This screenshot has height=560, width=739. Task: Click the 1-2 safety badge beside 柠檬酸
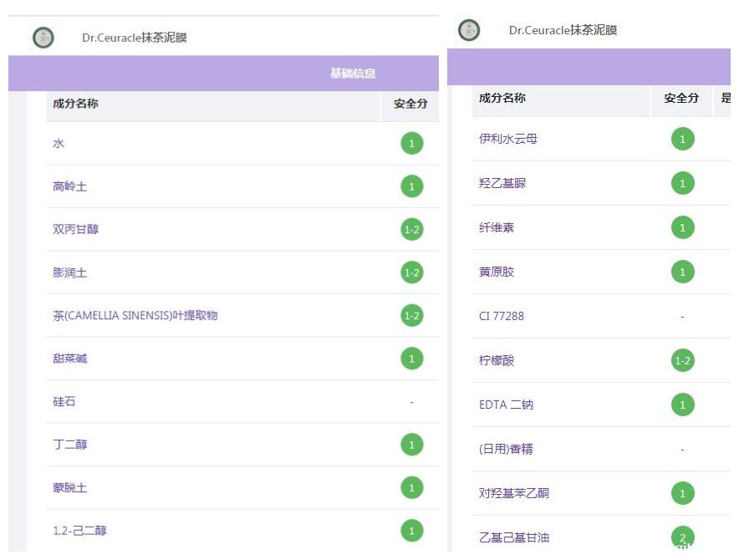(x=682, y=361)
